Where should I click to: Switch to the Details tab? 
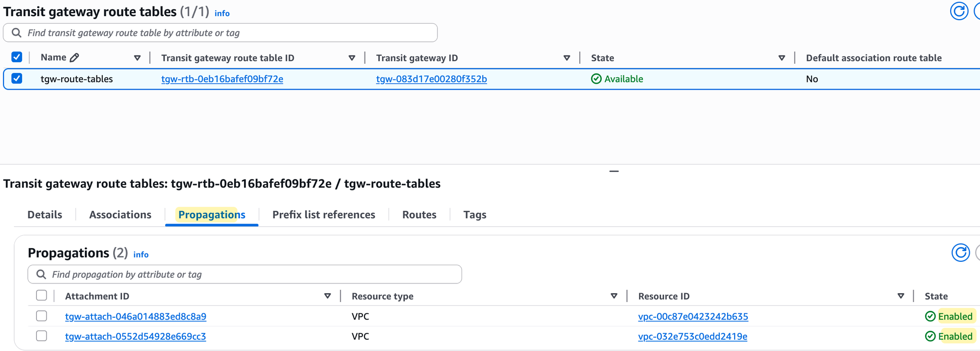(45, 215)
